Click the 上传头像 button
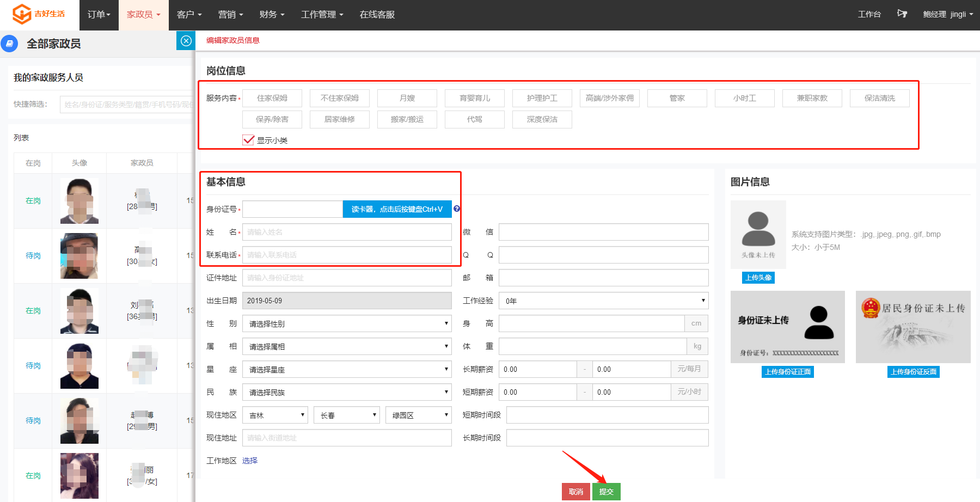Image resolution: width=980 pixels, height=502 pixels. (x=758, y=278)
